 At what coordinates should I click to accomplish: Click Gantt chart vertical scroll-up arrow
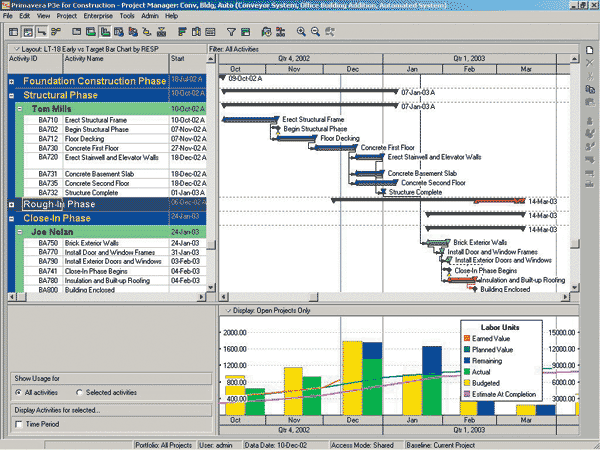click(574, 59)
